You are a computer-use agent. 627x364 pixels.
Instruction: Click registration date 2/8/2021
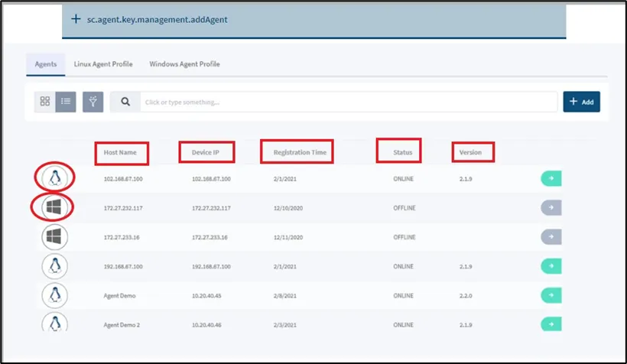pyautogui.click(x=284, y=296)
